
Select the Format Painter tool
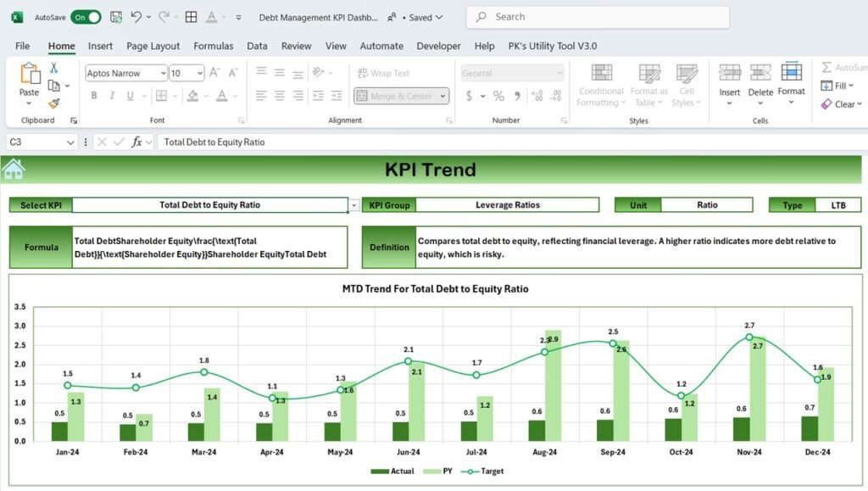coord(55,103)
